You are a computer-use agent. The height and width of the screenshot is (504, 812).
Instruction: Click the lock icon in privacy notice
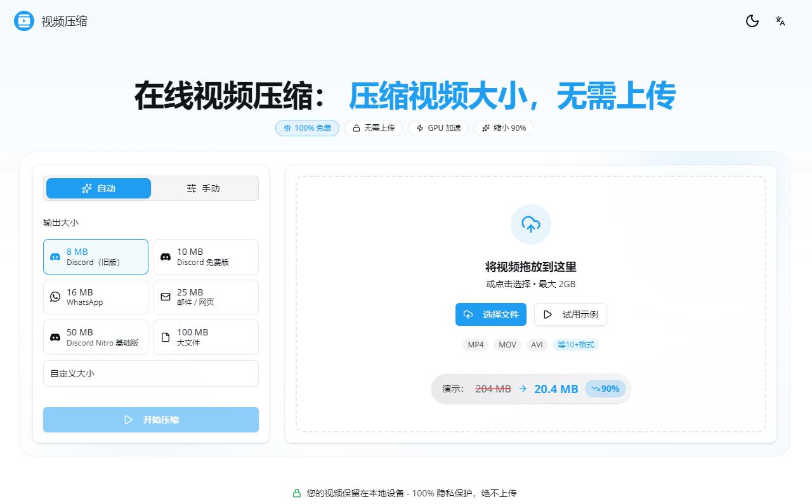point(296,493)
